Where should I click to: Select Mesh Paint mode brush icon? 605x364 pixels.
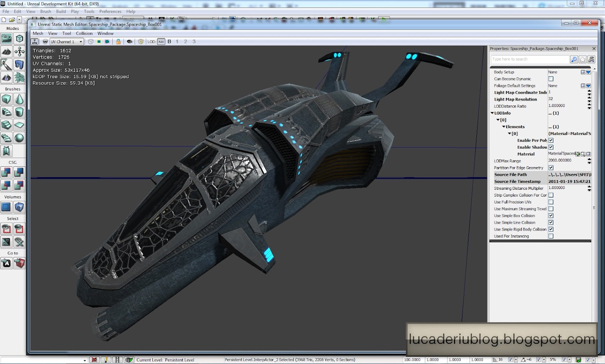click(x=6, y=64)
